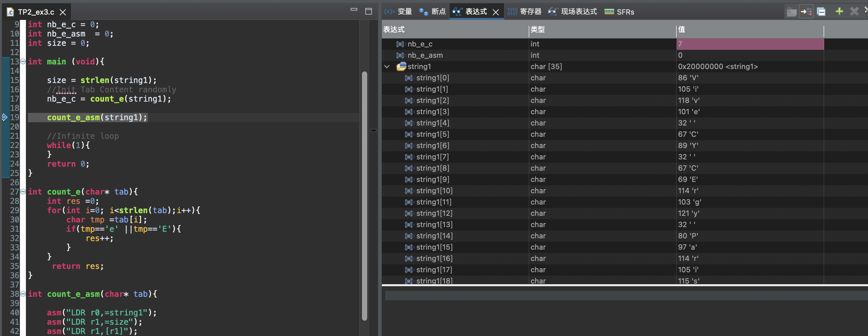
Task: Toggle the select-with-debug-context toolbar button
Action: tap(806, 12)
